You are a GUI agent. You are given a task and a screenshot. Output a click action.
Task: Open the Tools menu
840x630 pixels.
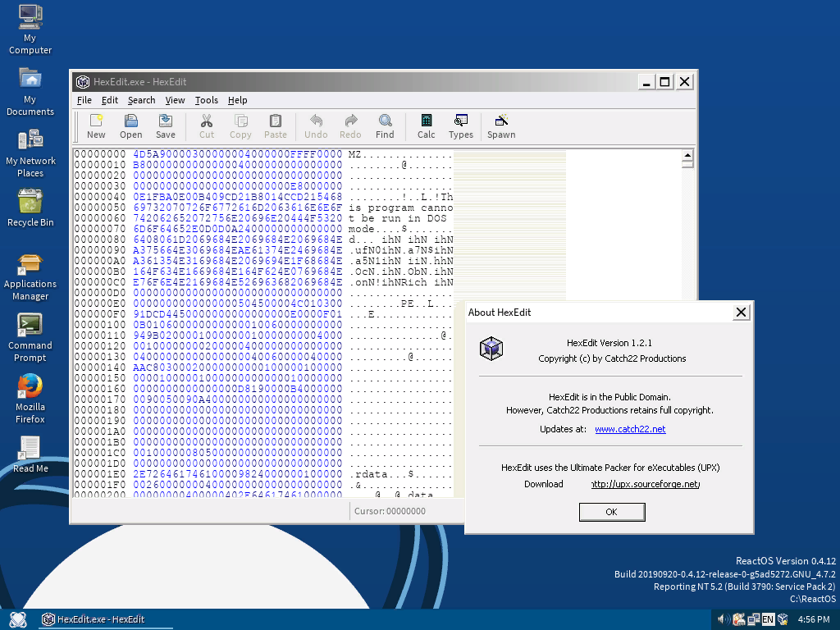click(x=206, y=100)
